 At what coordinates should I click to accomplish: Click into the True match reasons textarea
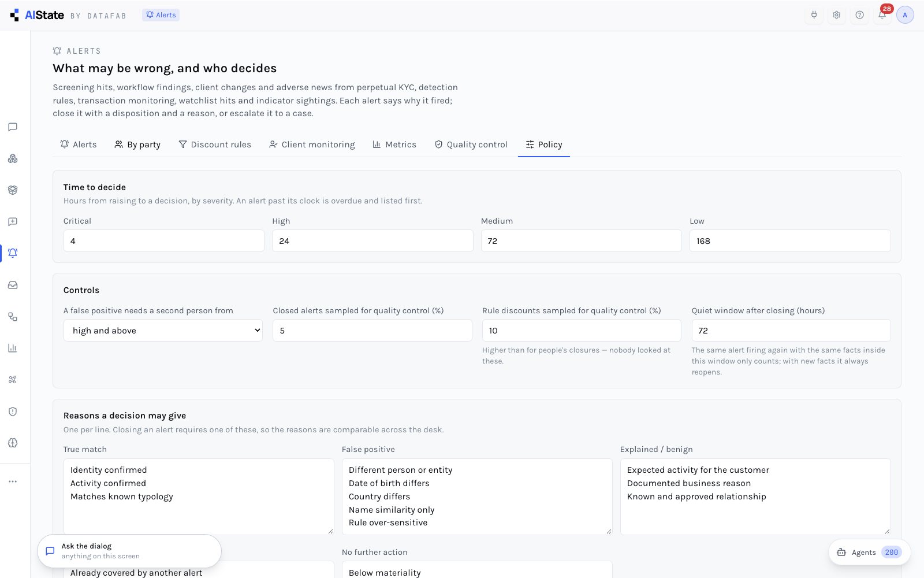click(199, 497)
